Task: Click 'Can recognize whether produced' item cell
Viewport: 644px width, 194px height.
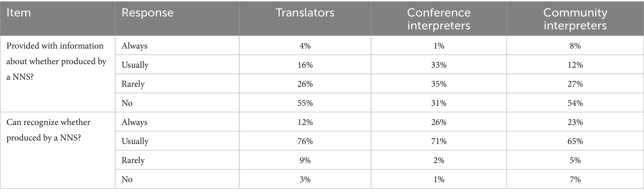Action: [x=58, y=150]
